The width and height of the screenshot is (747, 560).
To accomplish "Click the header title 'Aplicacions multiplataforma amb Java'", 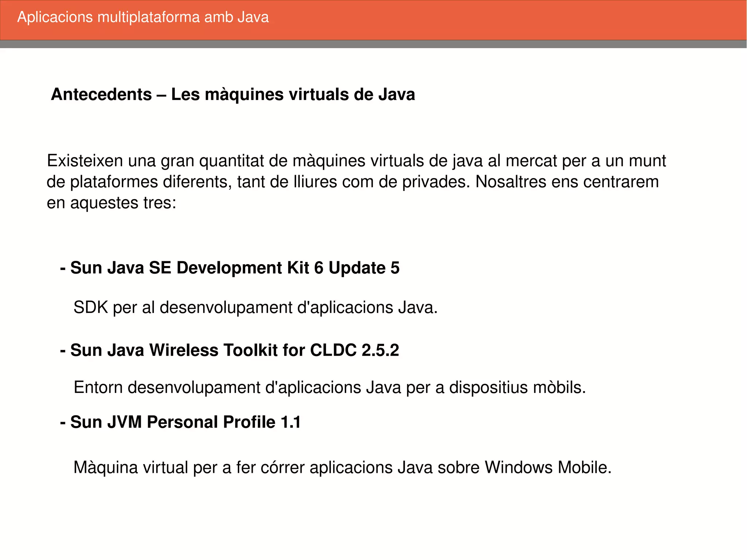I will click(x=143, y=18).
